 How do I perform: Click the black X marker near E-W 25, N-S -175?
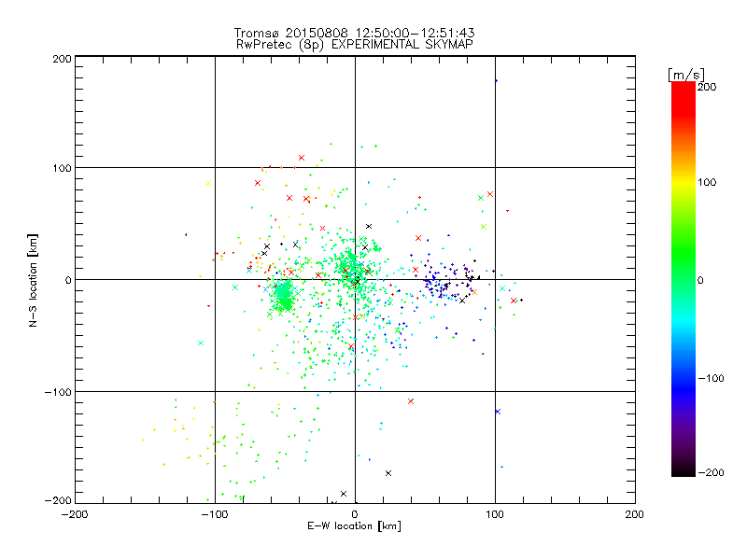(388, 473)
